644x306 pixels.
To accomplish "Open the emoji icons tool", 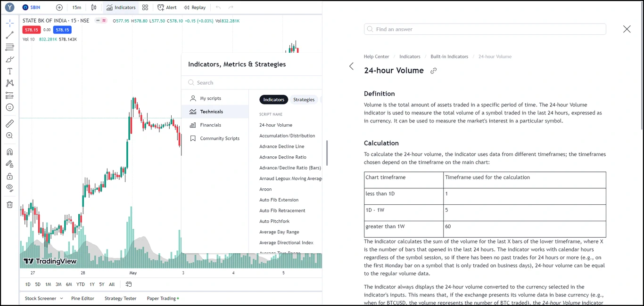I will click(10, 107).
